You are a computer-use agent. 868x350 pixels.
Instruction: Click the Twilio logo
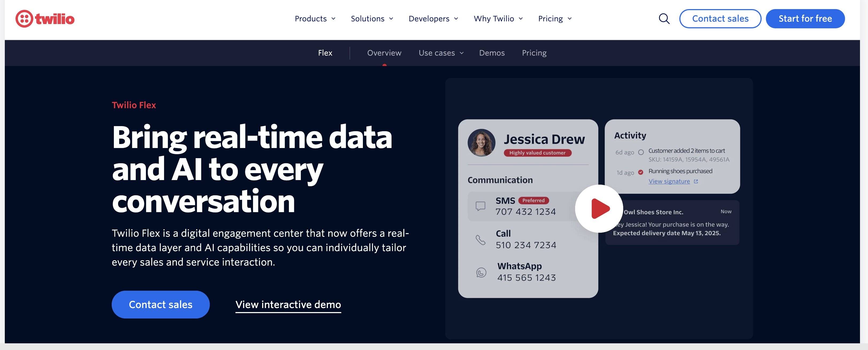click(x=45, y=19)
